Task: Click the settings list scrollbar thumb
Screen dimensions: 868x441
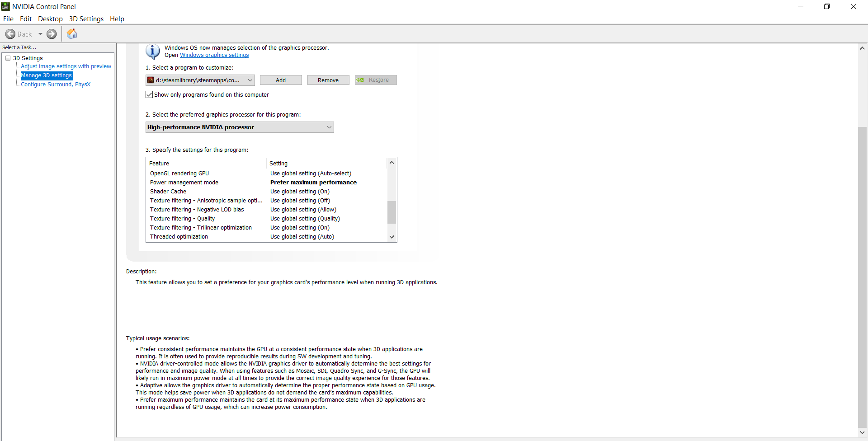Action: click(392, 212)
